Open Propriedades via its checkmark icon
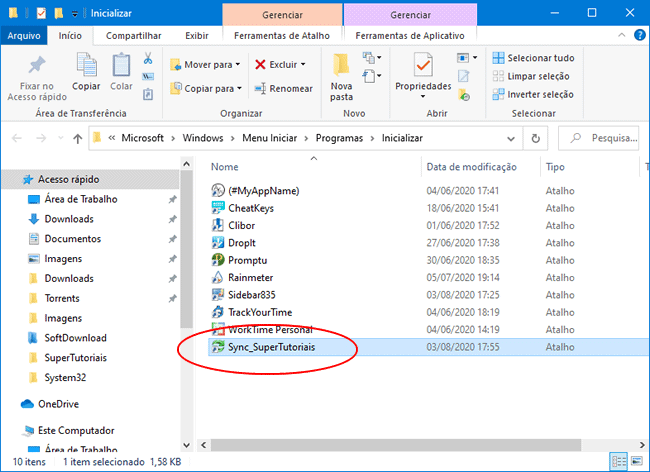 [x=423, y=66]
